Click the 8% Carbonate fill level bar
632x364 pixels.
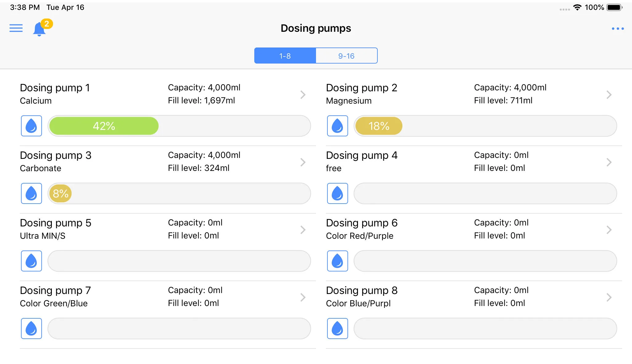coord(179,193)
